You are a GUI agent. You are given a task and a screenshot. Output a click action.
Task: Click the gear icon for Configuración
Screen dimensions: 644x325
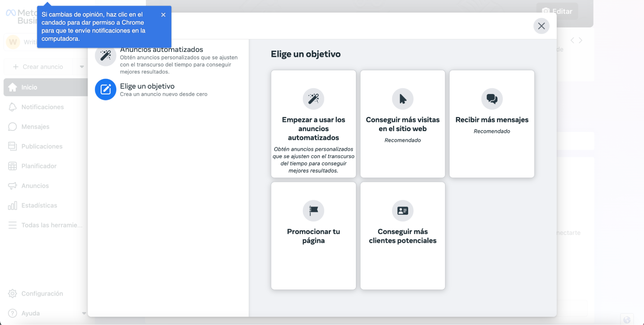tap(13, 293)
